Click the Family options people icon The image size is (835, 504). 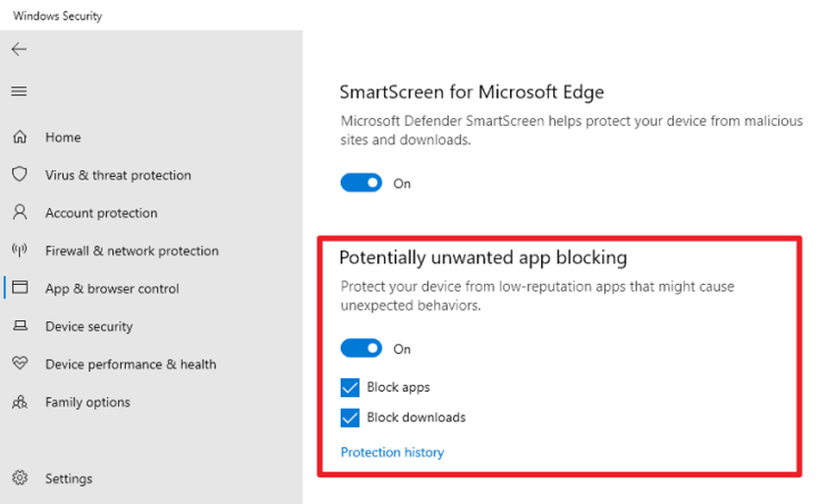tap(20, 402)
